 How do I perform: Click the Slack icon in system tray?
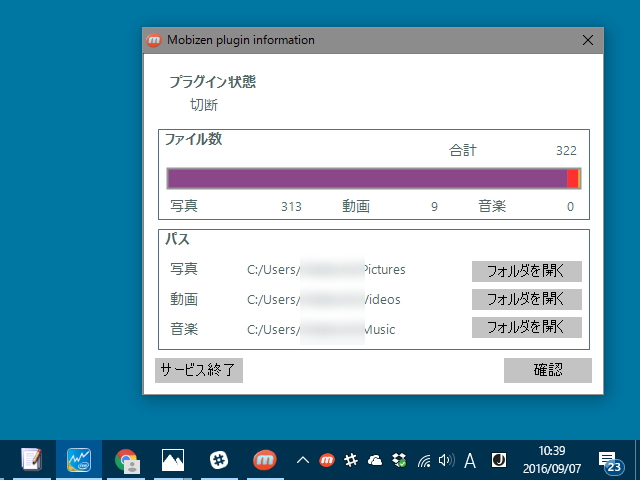351,460
